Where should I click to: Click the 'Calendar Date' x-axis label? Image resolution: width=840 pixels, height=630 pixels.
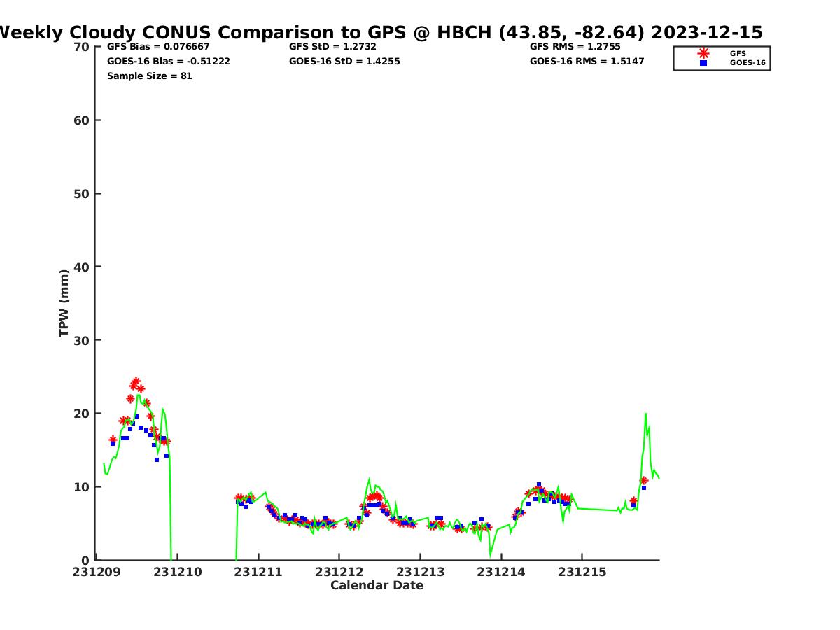click(x=377, y=585)
